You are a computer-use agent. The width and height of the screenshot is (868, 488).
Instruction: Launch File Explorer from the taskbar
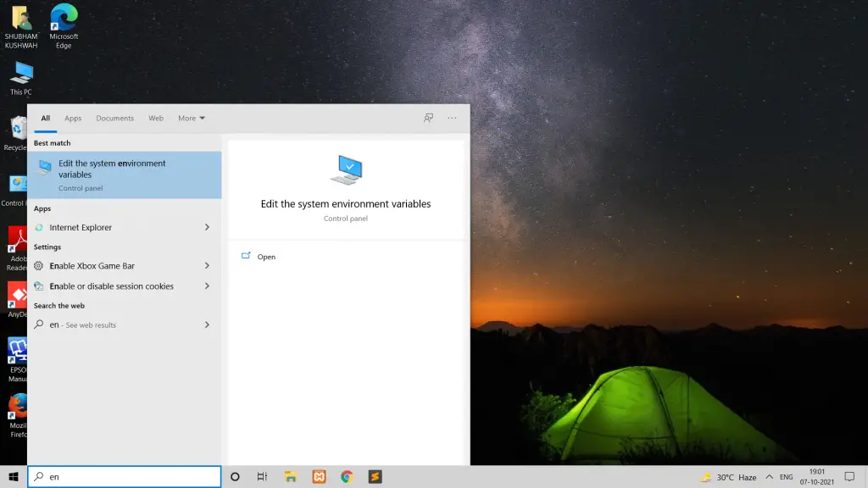coord(291,476)
